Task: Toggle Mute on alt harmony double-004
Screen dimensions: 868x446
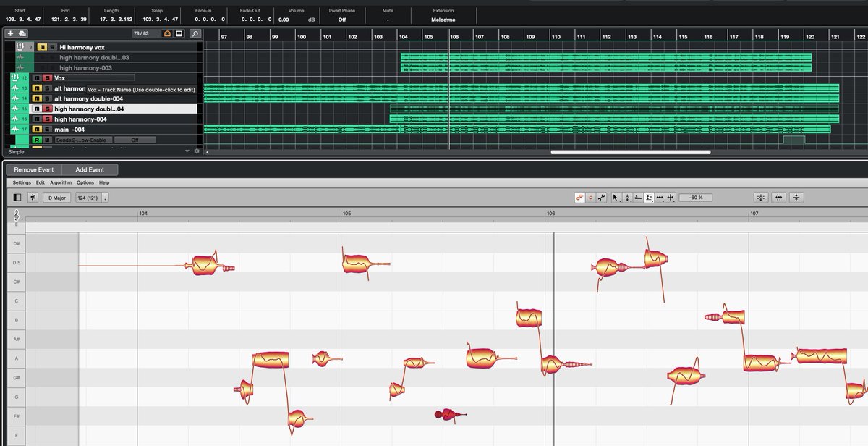Action: [x=38, y=98]
